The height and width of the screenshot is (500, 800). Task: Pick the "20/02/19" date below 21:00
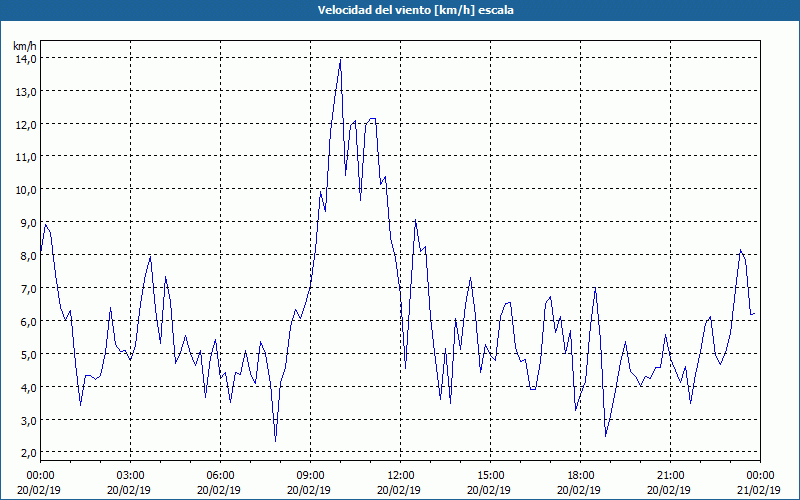(670, 490)
